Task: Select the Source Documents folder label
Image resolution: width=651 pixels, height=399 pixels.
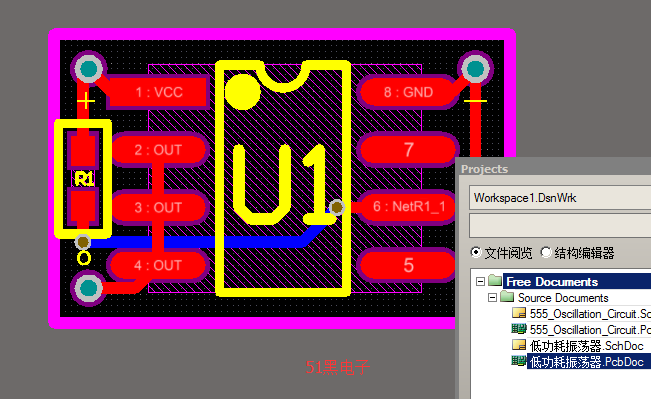Action: (563, 298)
